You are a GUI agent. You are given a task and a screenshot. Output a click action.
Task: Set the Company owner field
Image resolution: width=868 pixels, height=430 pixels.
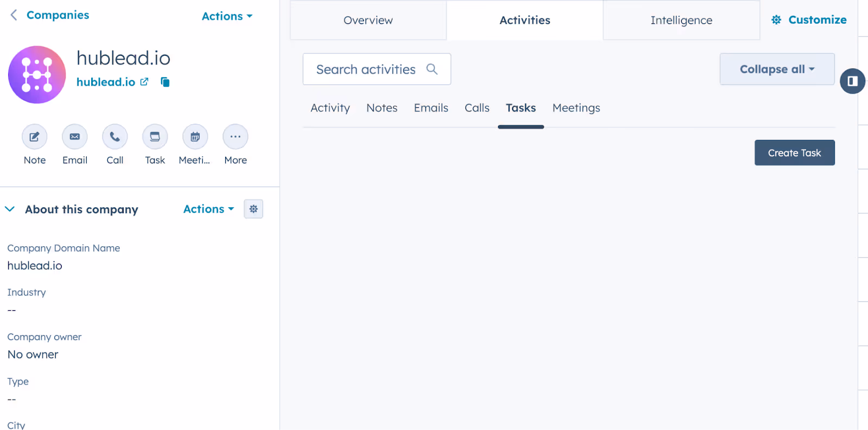(33, 355)
